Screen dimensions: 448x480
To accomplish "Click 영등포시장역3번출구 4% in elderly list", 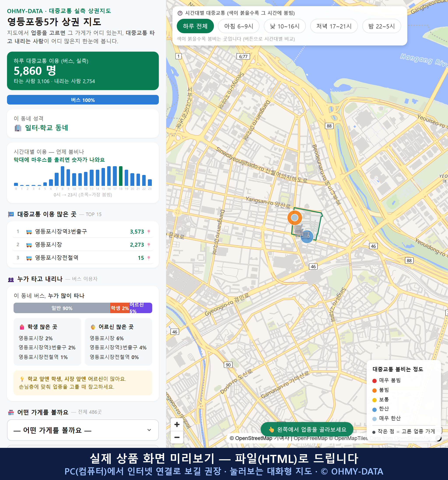I will 118,347.
